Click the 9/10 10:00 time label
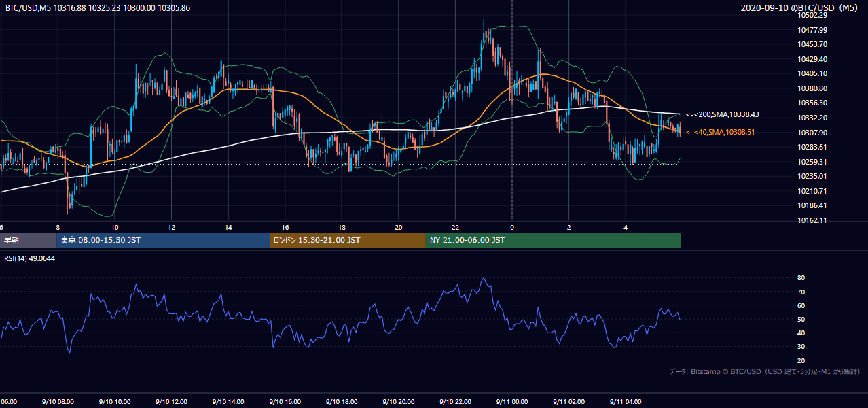Viewport: 868px width, 408px height. [x=115, y=402]
